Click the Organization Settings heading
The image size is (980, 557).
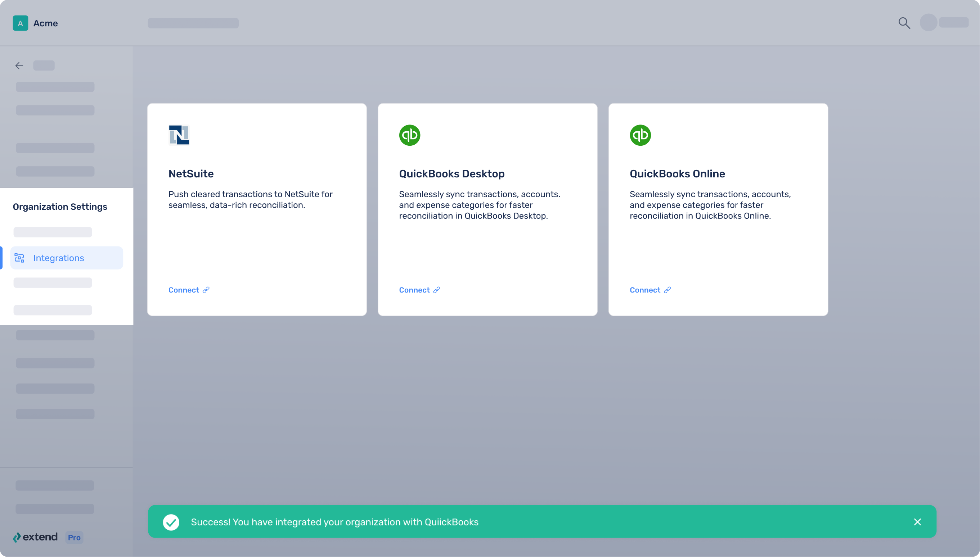[60, 207]
